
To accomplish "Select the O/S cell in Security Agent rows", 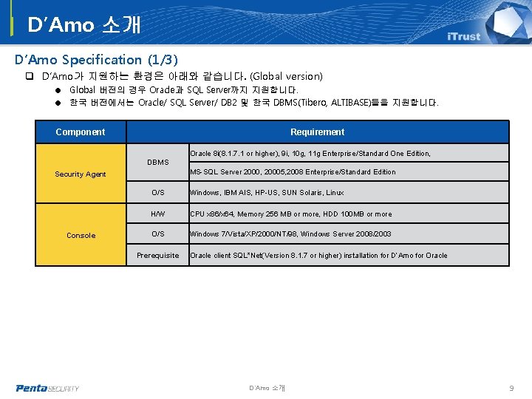I will point(158,192).
